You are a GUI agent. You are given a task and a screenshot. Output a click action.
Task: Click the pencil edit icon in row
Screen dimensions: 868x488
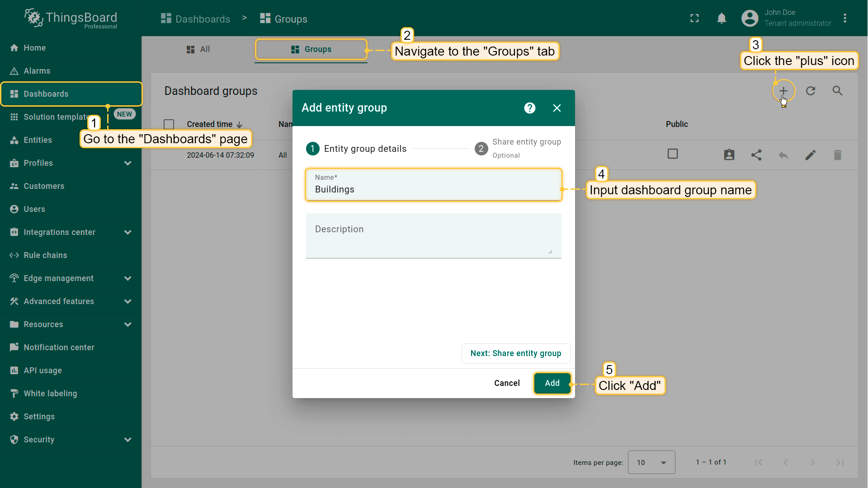point(810,155)
